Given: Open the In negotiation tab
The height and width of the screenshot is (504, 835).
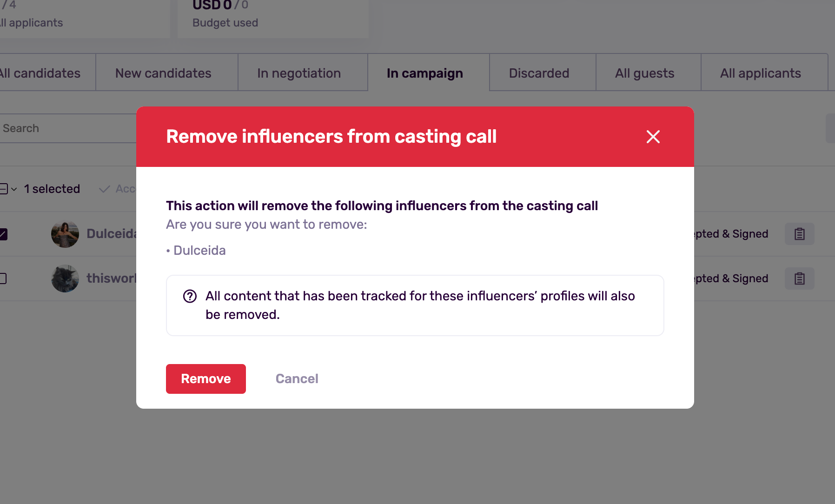Looking at the screenshot, I should [299, 73].
